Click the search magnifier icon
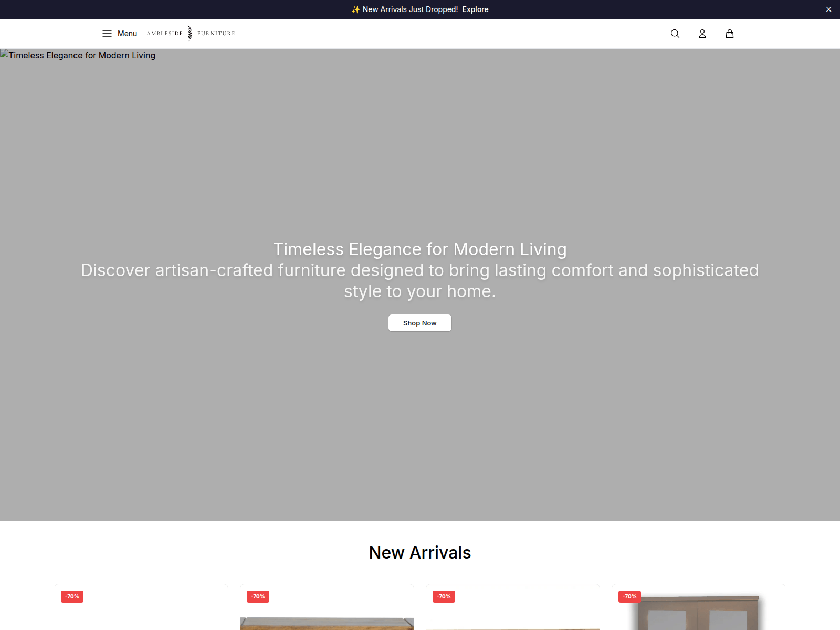This screenshot has height=630, width=840. 675,34
